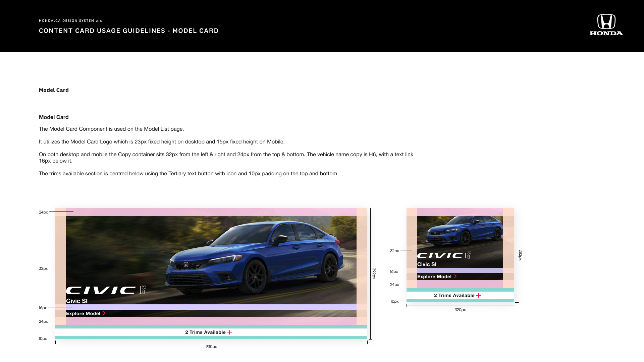
Task: Click the Civic SI name on desktop card
Action: [x=77, y=301]
